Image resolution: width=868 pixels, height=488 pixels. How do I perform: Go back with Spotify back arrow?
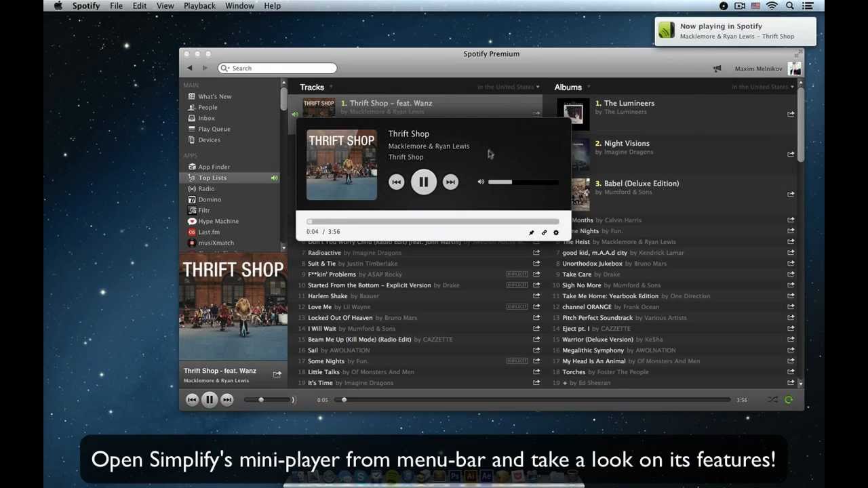pyautogui.click(x=190, y=68)
